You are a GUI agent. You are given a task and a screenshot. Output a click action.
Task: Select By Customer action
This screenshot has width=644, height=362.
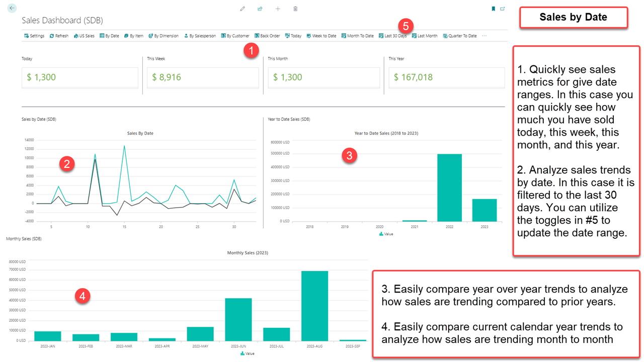click(x=235, y=36)
